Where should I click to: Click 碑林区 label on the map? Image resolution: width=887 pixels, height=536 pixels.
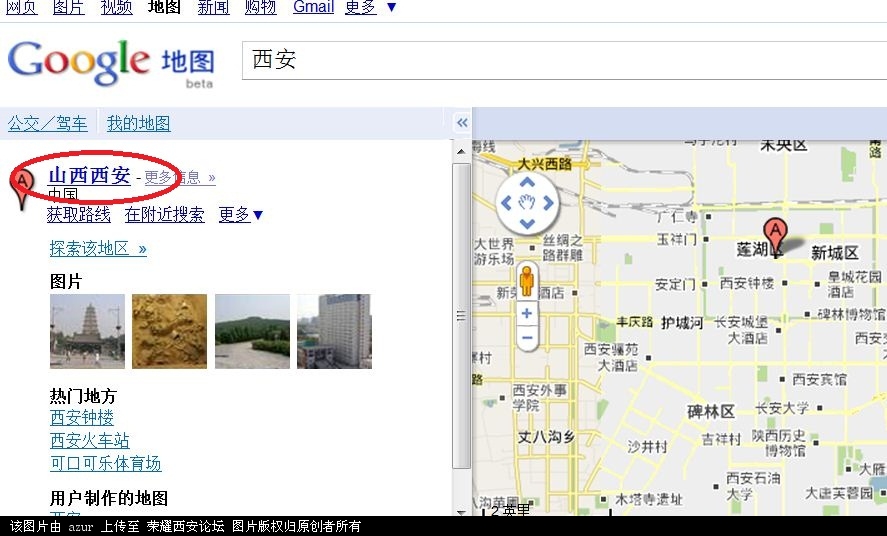tap(711, 412)
